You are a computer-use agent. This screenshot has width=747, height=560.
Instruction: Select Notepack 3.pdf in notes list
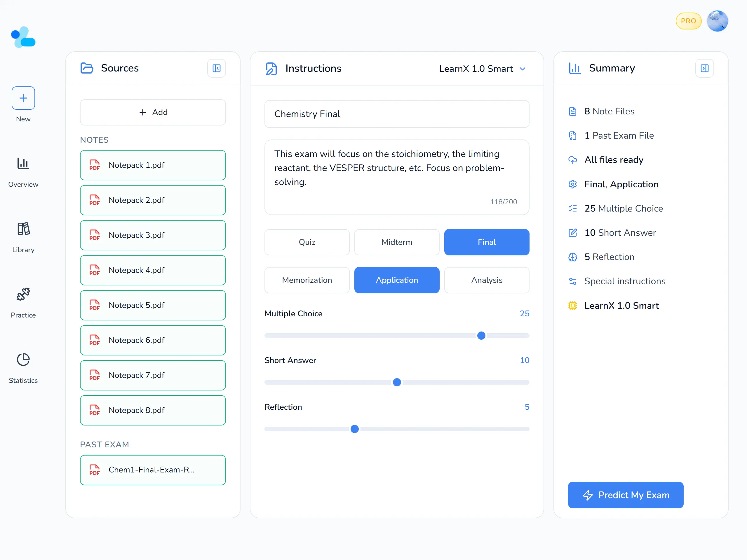click(x=153, y=235)
